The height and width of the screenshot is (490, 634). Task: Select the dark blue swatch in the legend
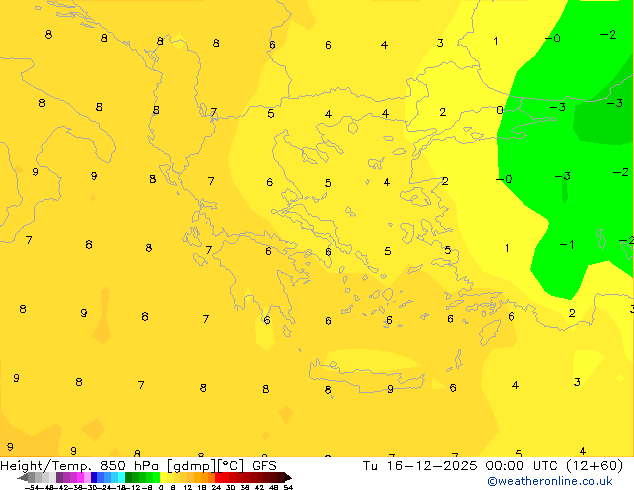click(x=94, y=477)
